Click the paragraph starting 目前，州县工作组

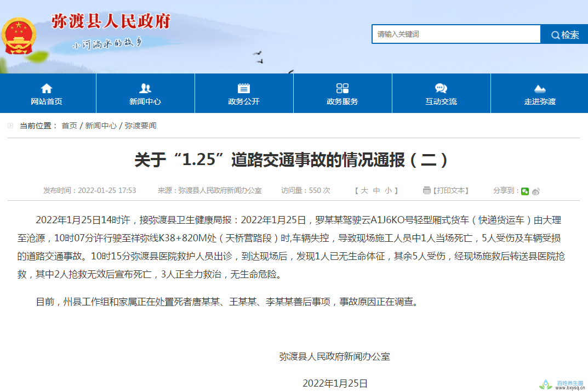pyautogui.click(x=228, y=302)
